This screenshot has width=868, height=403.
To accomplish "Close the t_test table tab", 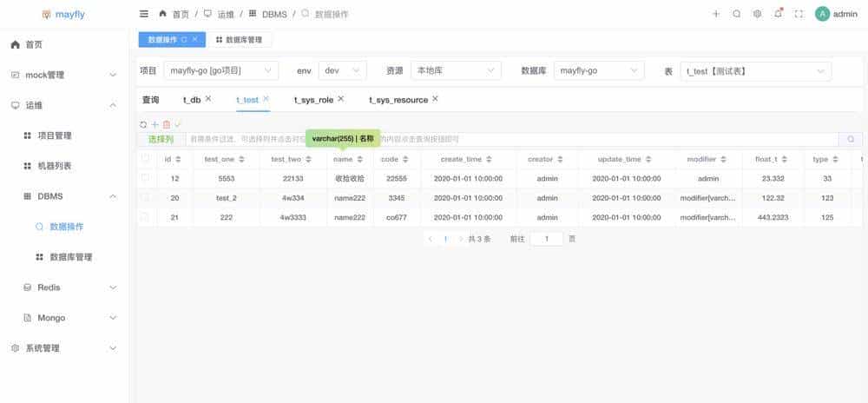I will click(266, 98).
